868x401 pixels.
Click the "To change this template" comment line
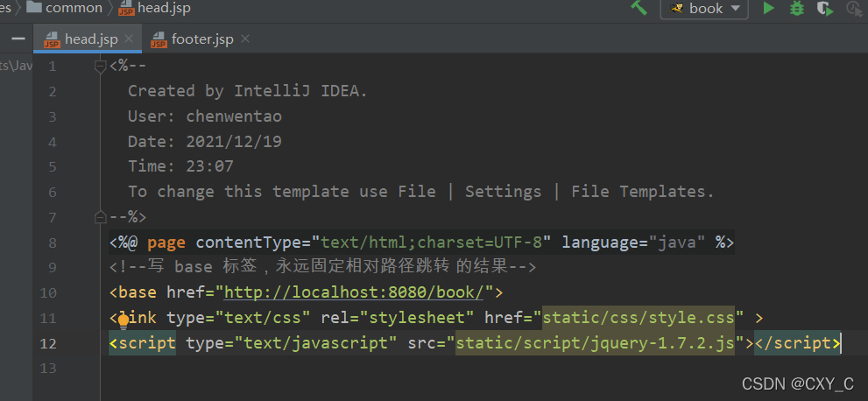coord(420,192)
